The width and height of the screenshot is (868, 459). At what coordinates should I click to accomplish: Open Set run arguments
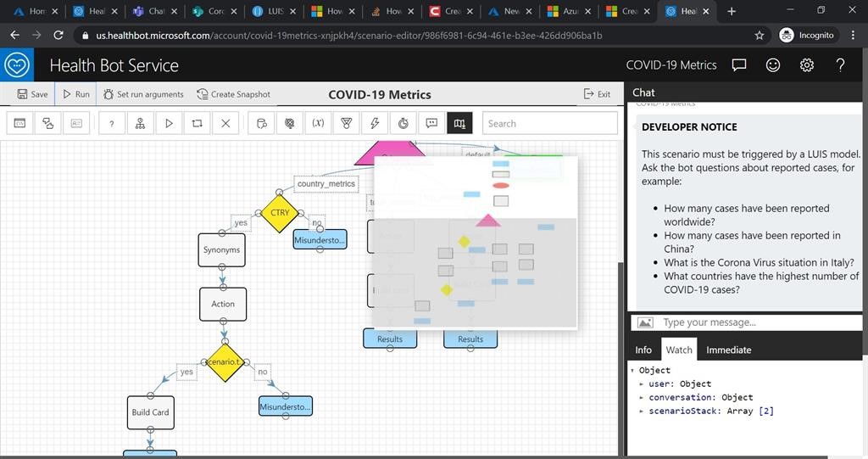143,94
